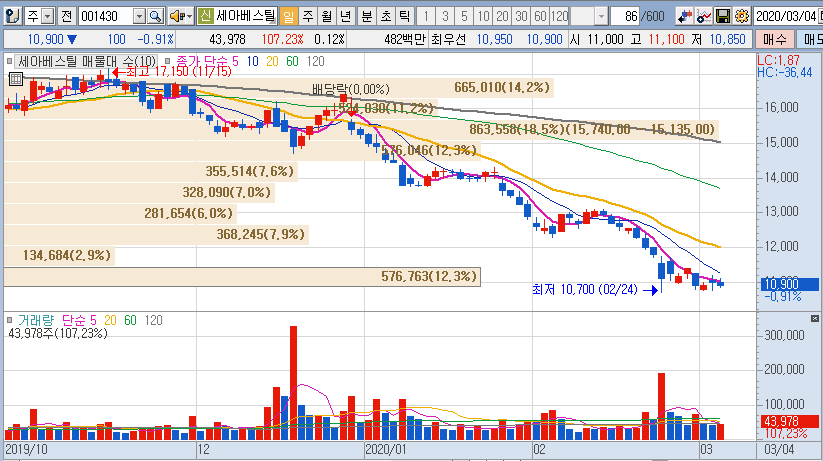823x461 pixels.
Task: Choose the 1 interval button
Action: [426, 16]
